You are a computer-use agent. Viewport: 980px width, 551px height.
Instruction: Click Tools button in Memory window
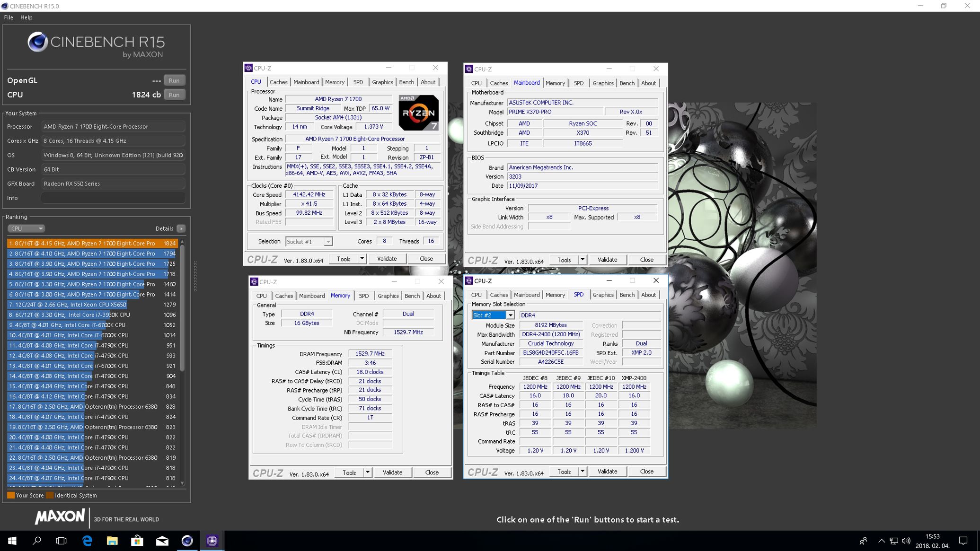click(x=349, y=472)
